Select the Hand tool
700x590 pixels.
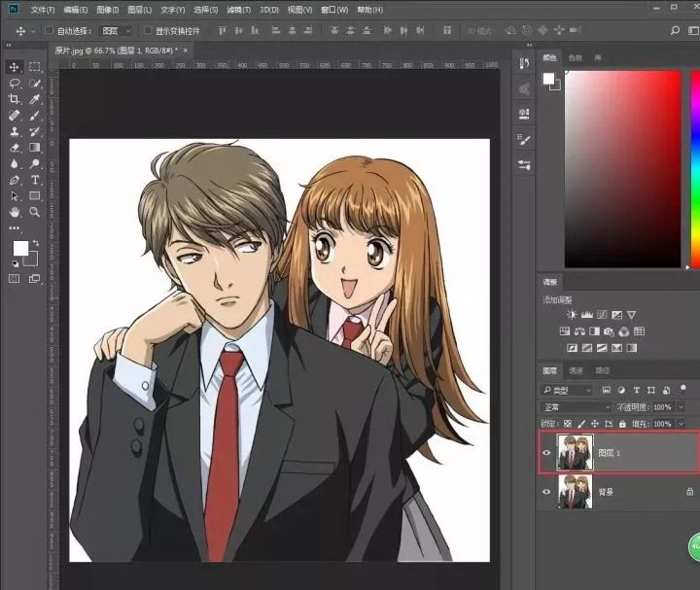[x=15, y=211]
